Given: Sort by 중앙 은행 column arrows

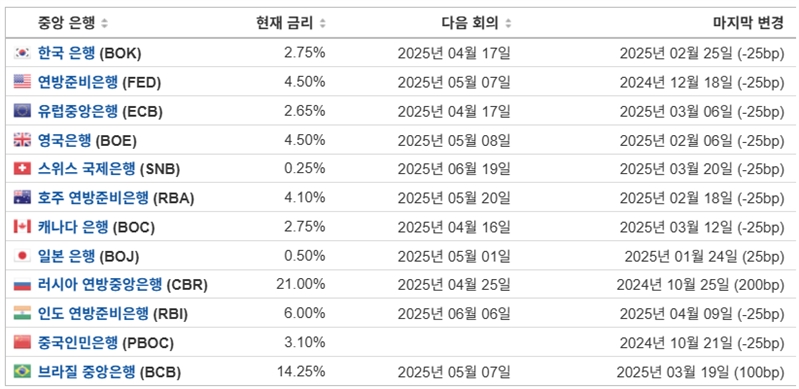Looking at the screenshot, I should coord(104,23).
